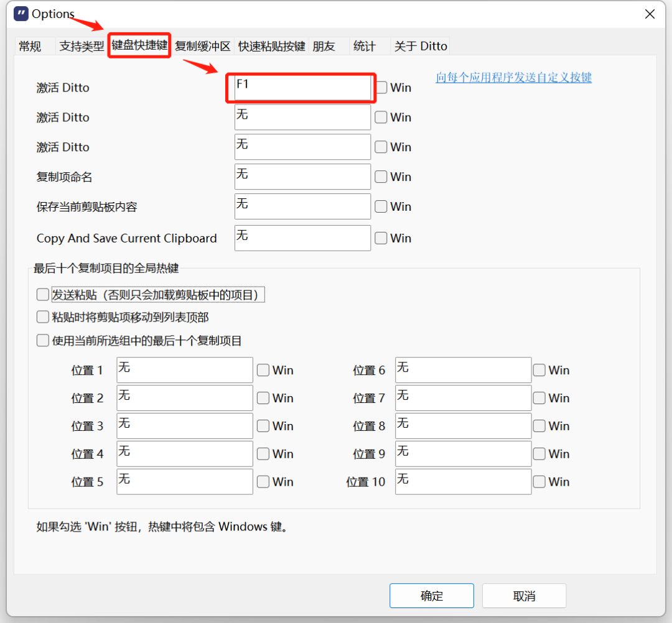This screenshot has width=672, height=623.
Task: Click the 保存当前剪贴板内容 hotkey field
Action: [302, 206]
